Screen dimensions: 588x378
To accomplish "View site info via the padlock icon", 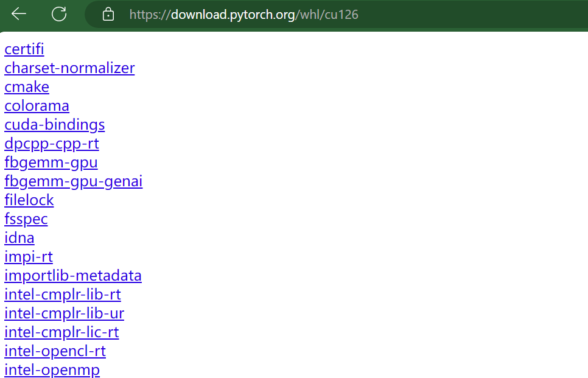I will pos(108,15).
